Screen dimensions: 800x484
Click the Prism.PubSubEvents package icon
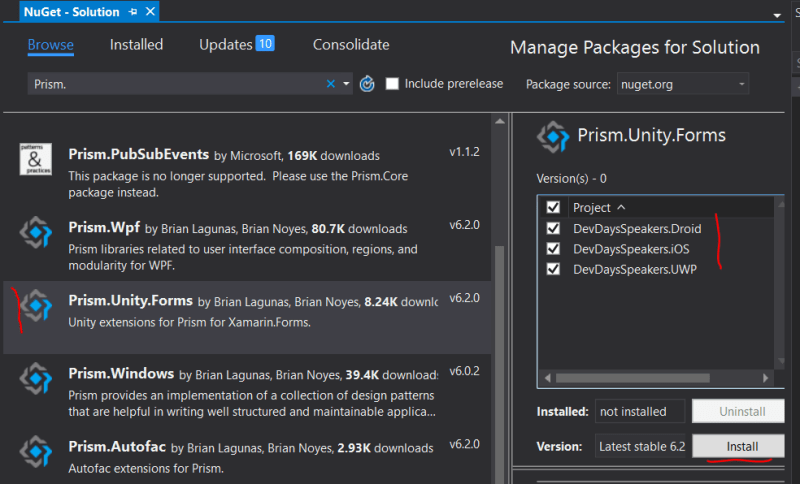click(35, 159)
